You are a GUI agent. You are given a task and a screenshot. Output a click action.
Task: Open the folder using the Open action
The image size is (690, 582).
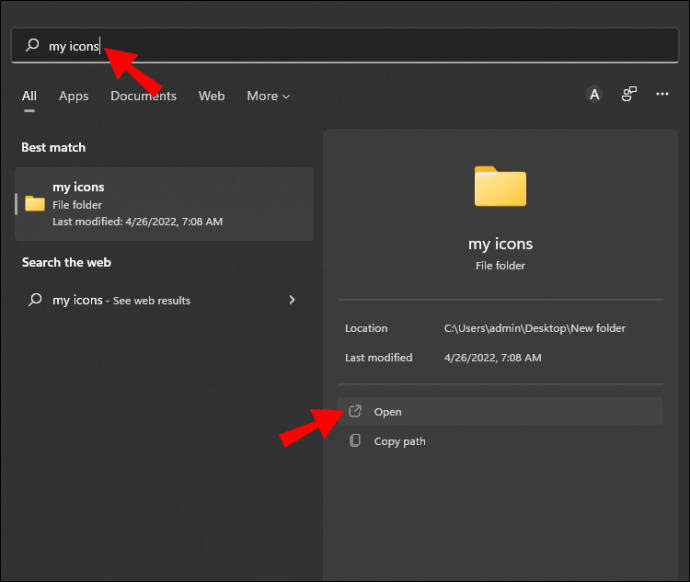coord(388,412)
